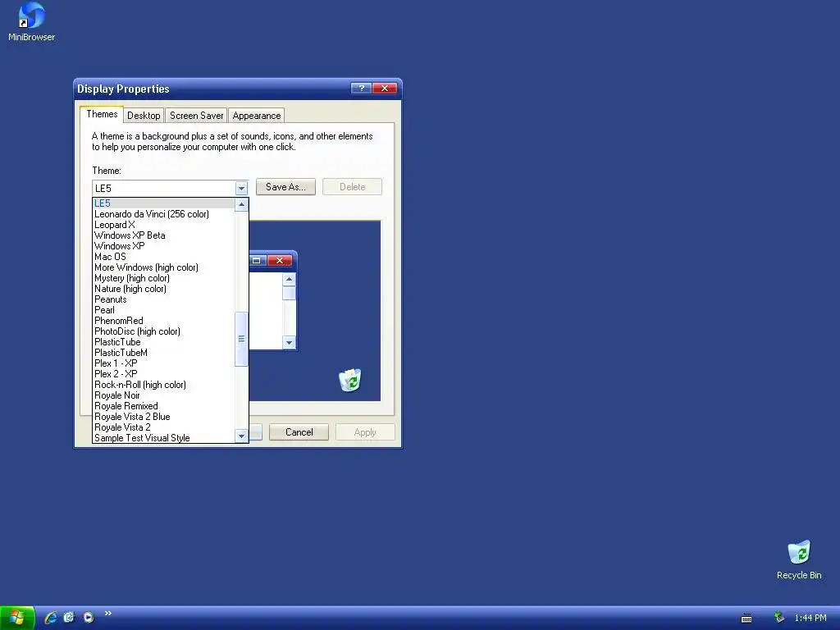Click the preview window's close button
This screenshot has height=630, width=840.
pos(280,260)
